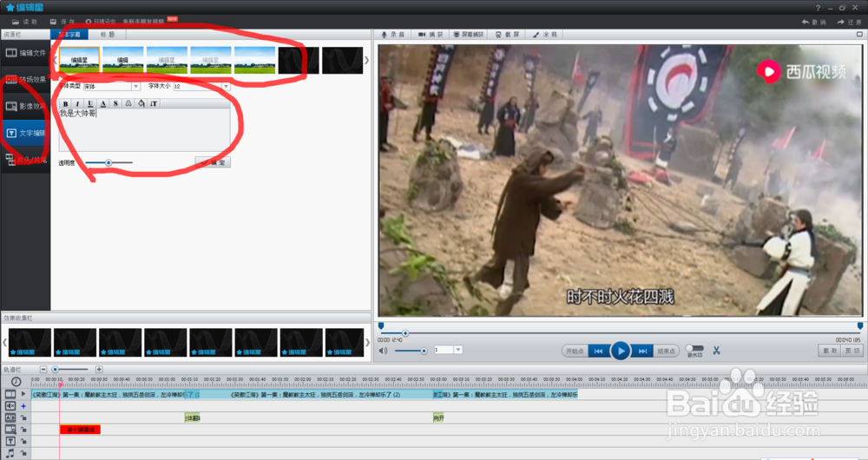Switch to the 标题 title tab
The height and width of the screenshot is (460, 868).
[x=108, y=35]
